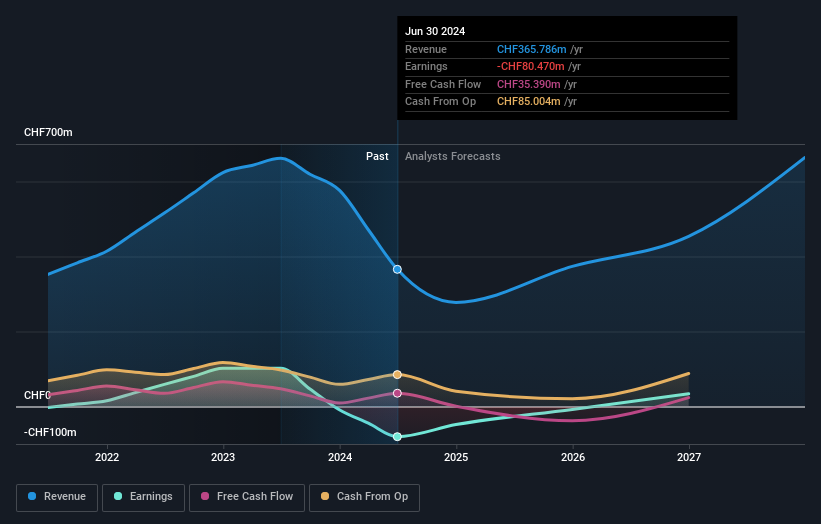
Task: Click the CHF700m y-axis label
Action: tap(48, 132)
